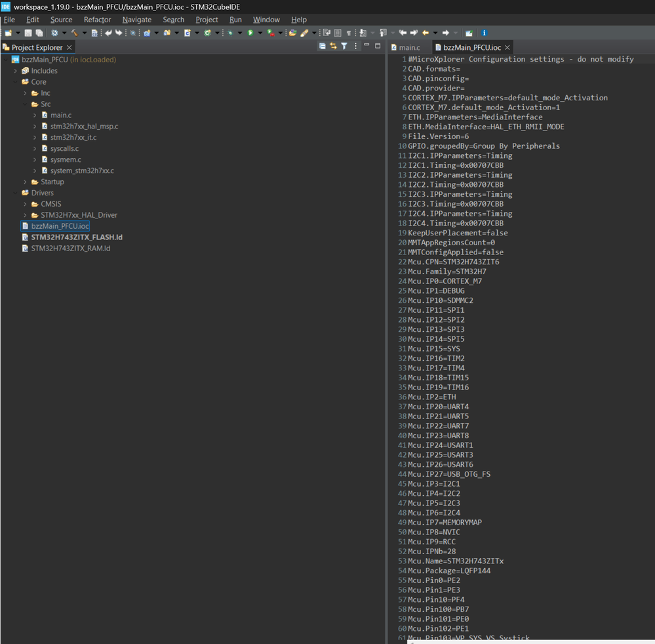Click the blue Information Center icon
This screenshot has width=655, height=644.
pos(484,33)
